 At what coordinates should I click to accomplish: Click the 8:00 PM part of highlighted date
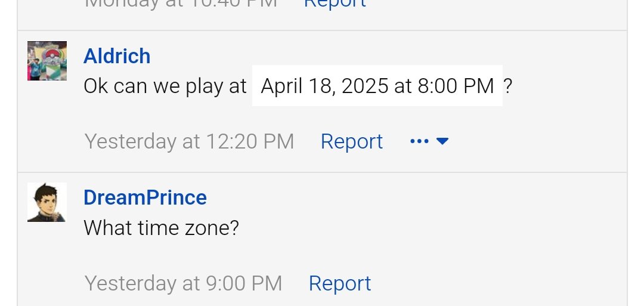pyautogui.click(x=456, y=86)
